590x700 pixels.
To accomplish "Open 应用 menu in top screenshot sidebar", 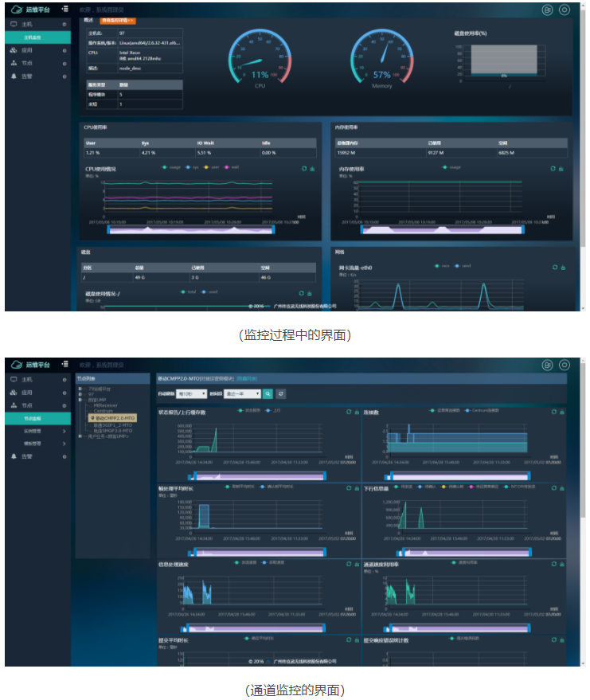I will tap(38, 50).
